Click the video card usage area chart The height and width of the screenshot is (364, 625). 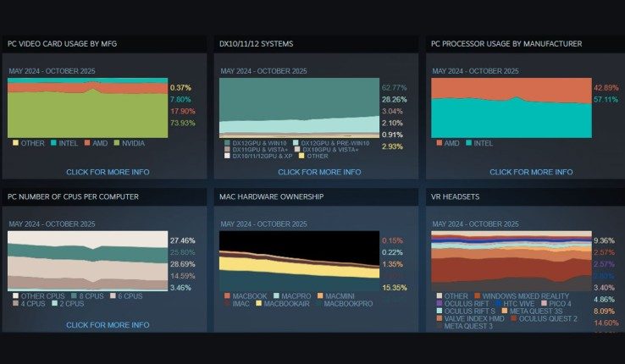pyautogui.click(x=88, y=108)
